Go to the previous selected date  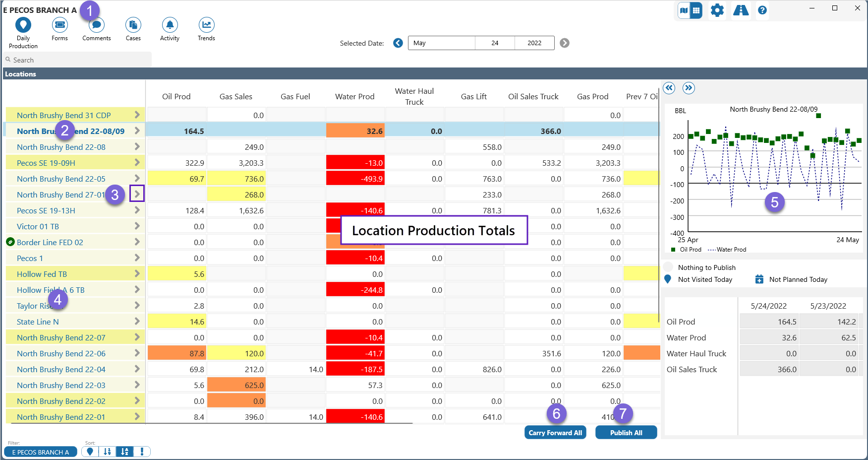[x=398, y=43]
